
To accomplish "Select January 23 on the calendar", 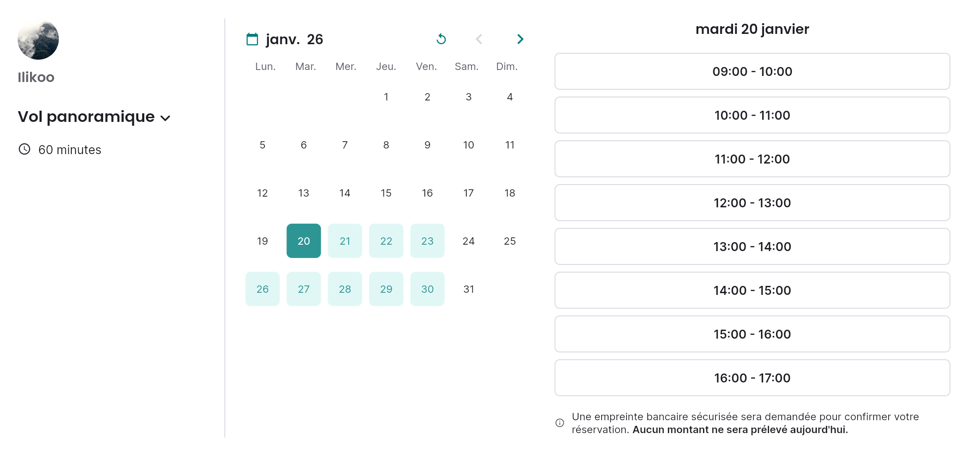I will click(x=427, y=241).
